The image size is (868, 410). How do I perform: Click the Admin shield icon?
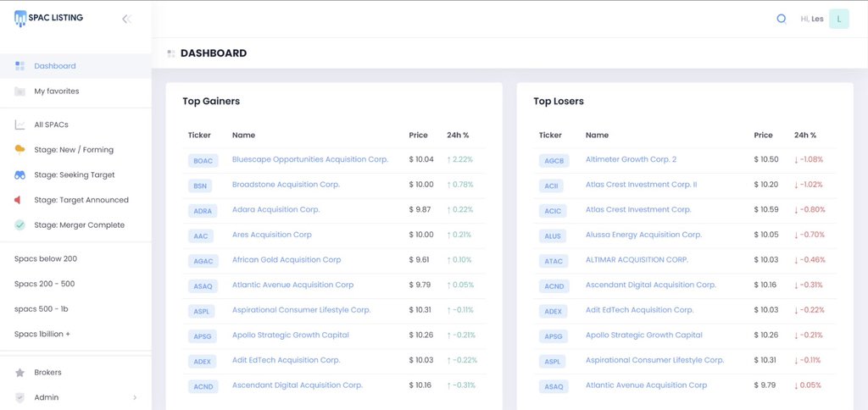[x=20, y=398]
